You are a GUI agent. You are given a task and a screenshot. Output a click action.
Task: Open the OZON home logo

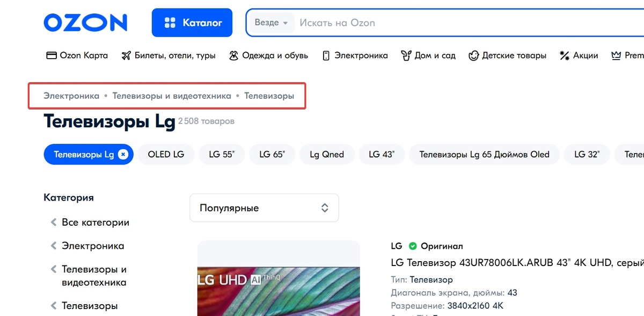tap(85, 23)
